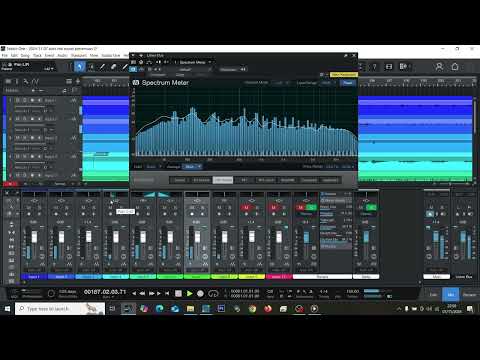Click the Windows Start button
This screenshot has height=360, width=480.
coord(7,309)
